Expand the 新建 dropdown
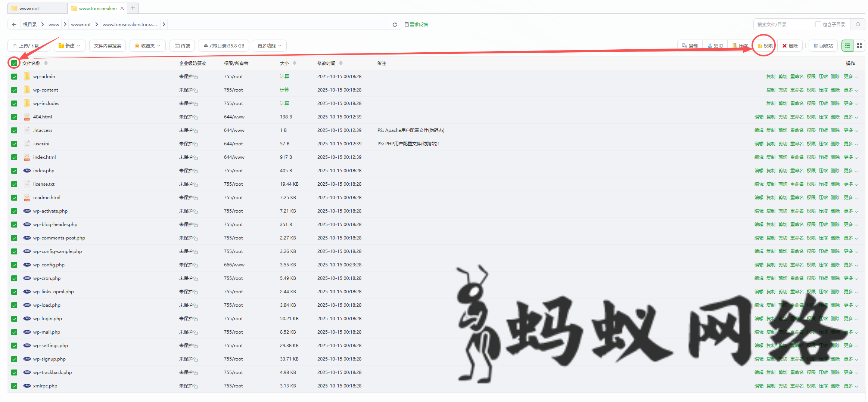Image resolution: width=868 pixels, height=402 pixels. 69,46
